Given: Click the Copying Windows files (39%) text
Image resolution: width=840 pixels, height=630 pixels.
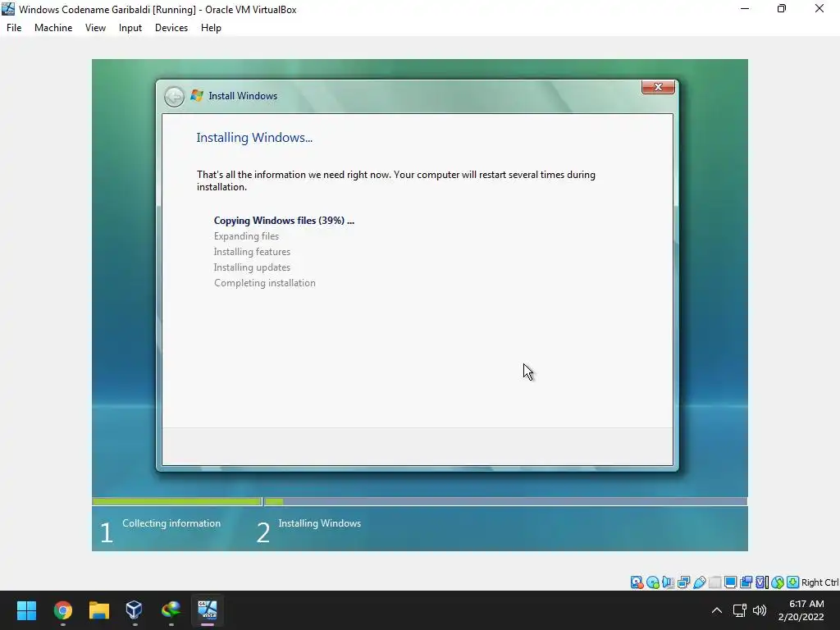Looking at the screenshot, I should tap(284, 220).
